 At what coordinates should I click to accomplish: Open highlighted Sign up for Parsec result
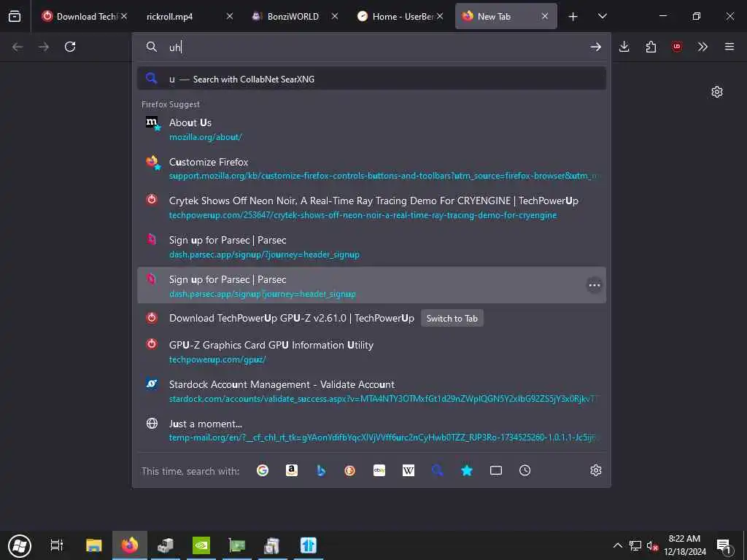click(x=371, y=285)
